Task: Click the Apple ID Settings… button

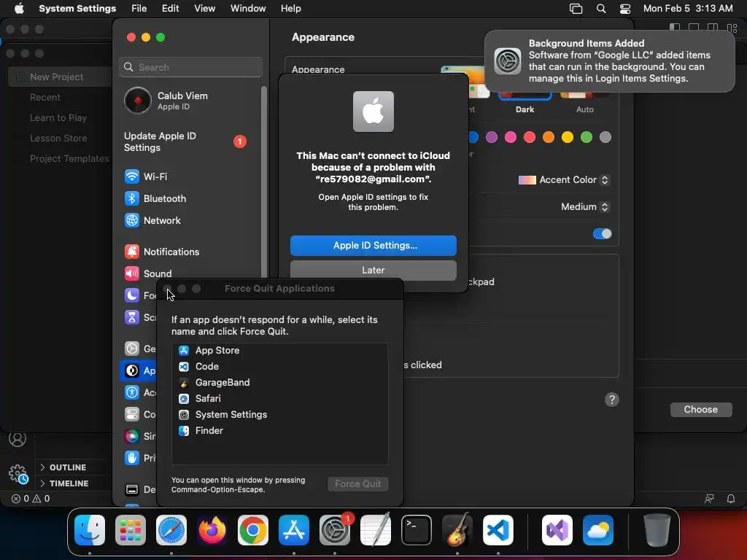Action: (x=373, y=246)
